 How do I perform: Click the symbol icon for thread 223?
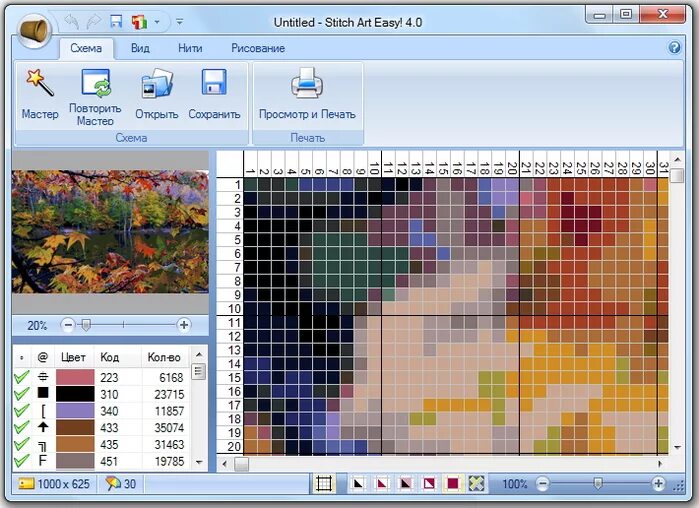click(43, 377)
